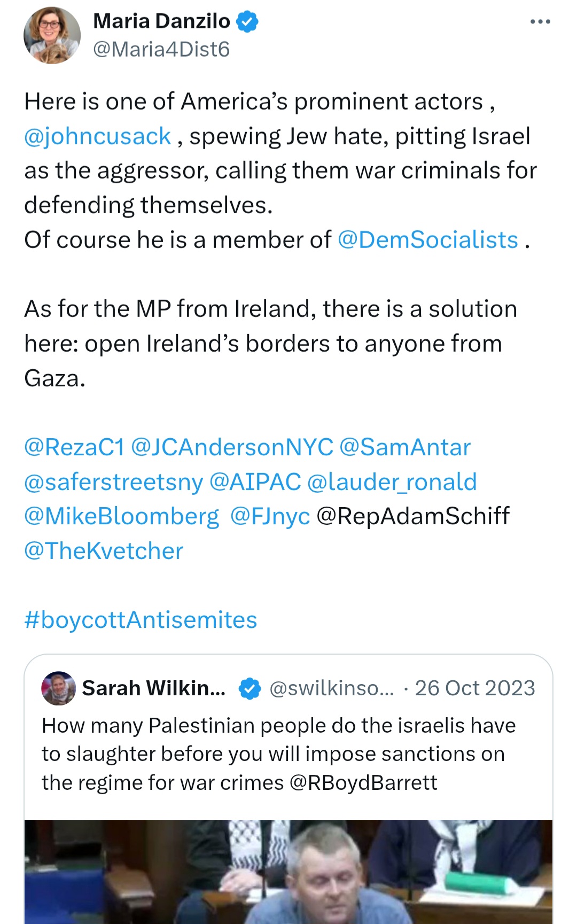
Task: Open the @JCAndersonNYC mention
Action: point(231,447)
